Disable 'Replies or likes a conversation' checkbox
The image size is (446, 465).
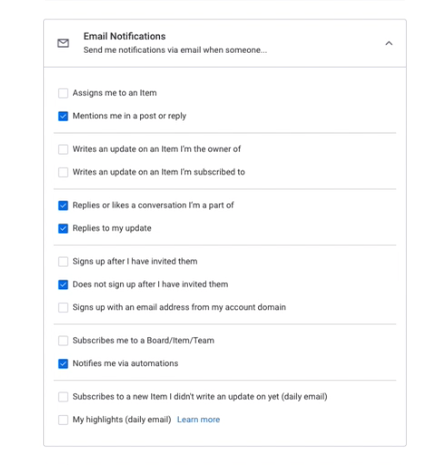click(63, 205)
